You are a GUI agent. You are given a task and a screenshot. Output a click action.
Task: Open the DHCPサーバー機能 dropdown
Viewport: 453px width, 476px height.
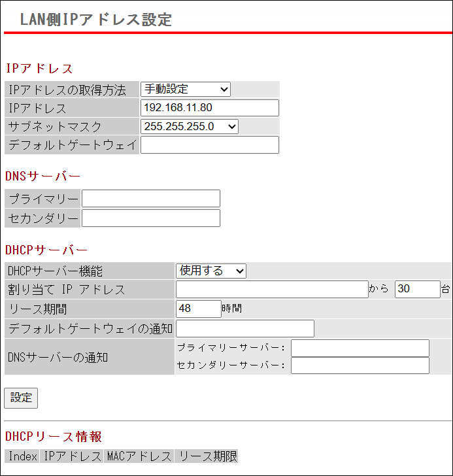point(210,271)
